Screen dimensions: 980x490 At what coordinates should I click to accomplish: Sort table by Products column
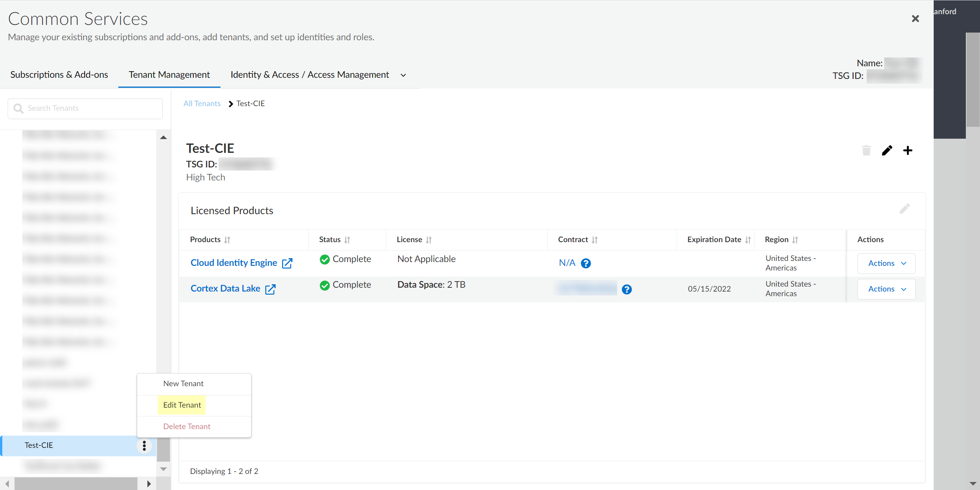point(227,240)
